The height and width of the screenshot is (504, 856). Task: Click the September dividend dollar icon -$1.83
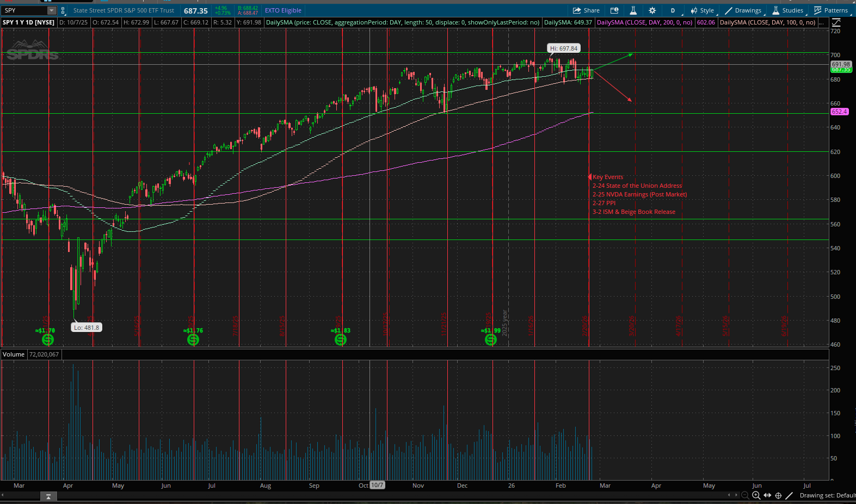point(341,340)
